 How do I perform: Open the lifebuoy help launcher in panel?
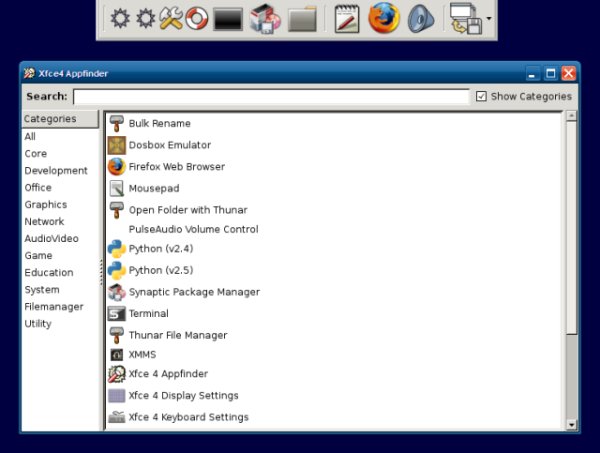(197, 18)
